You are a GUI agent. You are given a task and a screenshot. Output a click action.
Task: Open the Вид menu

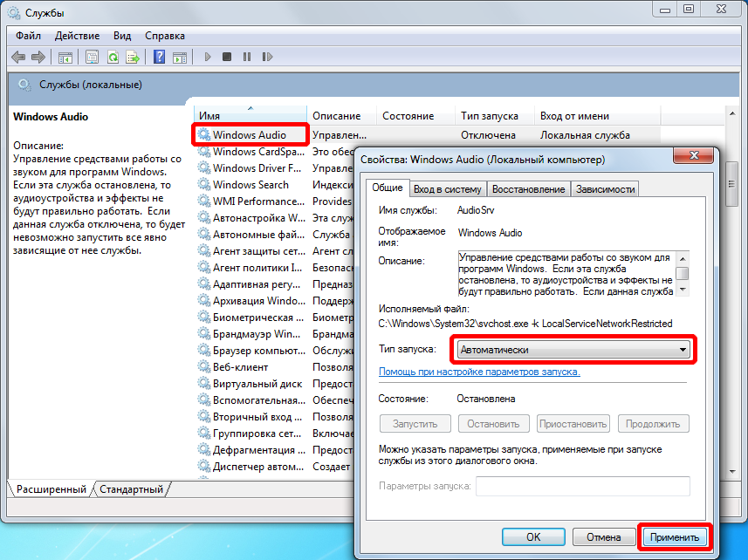[x=122, y=36]
